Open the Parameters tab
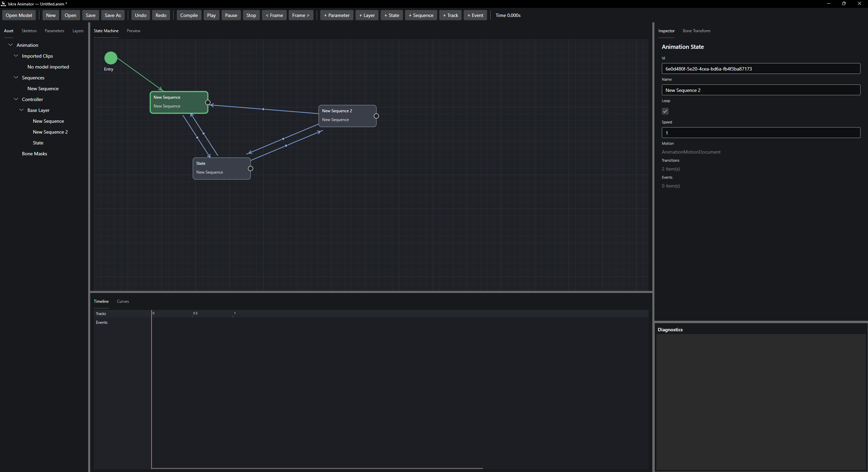The image size is (868, 472). coord(54,31)
